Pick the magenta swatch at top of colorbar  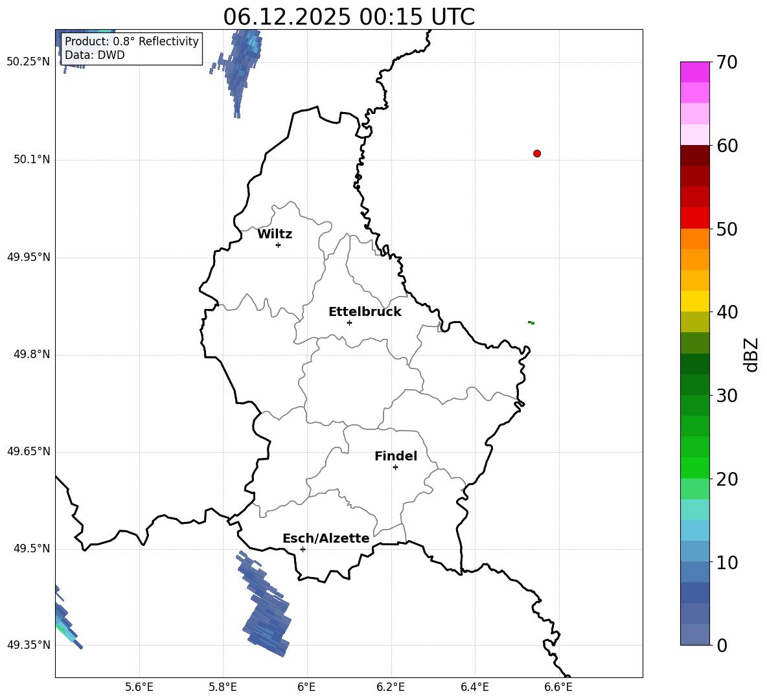pyautogui.click(x=695, y=72)
